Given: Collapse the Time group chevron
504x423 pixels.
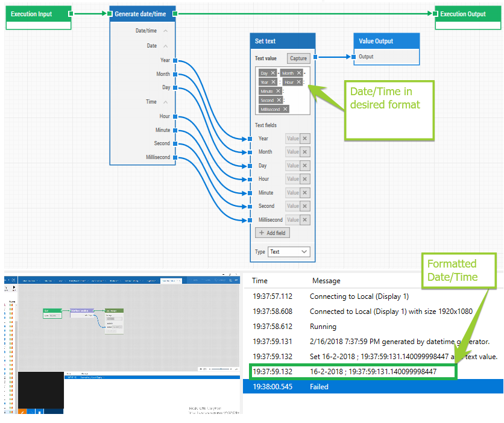Looking at the screenshot, I should click(166, 102).
